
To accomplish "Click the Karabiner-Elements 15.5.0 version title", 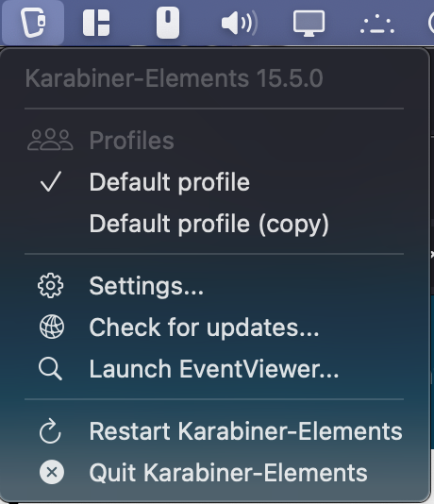I will pos(175,78).
